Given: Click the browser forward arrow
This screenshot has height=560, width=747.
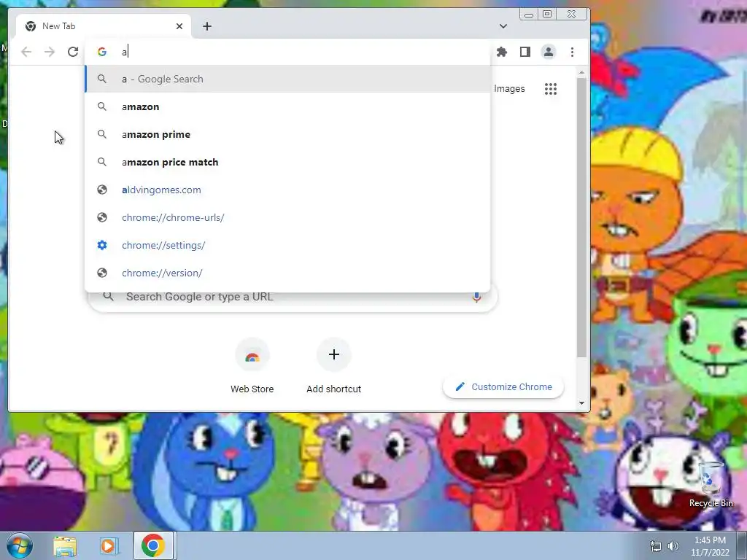Looking at the screenshot, I should [x=50, y=52].
